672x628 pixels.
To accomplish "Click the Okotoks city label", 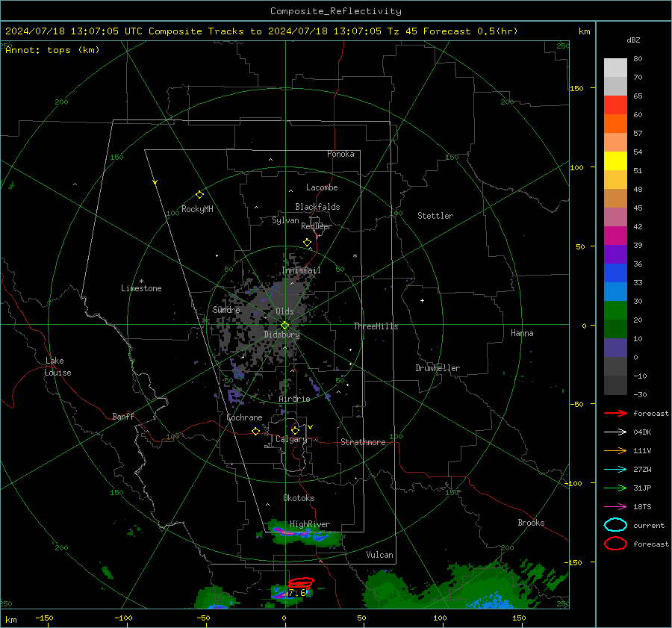I will coord(299,498).
